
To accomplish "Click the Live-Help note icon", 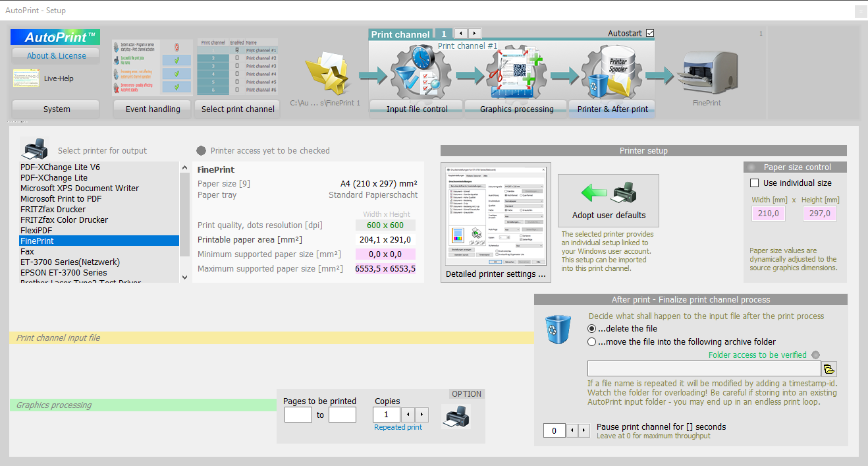I will pos(26,78).
